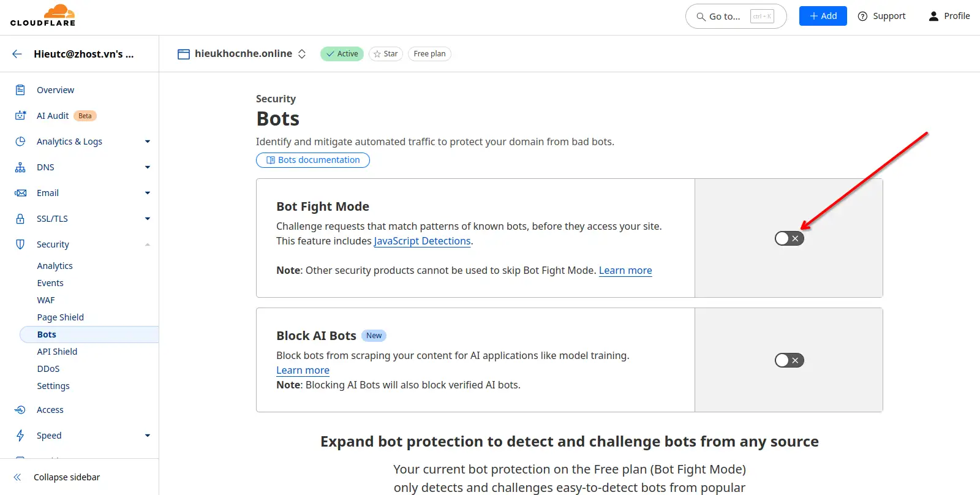Screen dimensions: 980x495
Task: Click the Go to... search box
Action: (x=736, y=17)
